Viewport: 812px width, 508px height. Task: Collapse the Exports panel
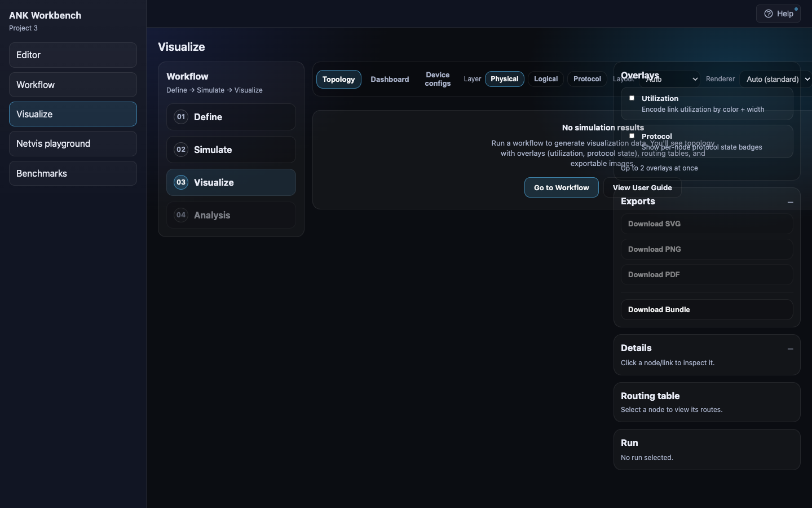(x=790, y=202)
